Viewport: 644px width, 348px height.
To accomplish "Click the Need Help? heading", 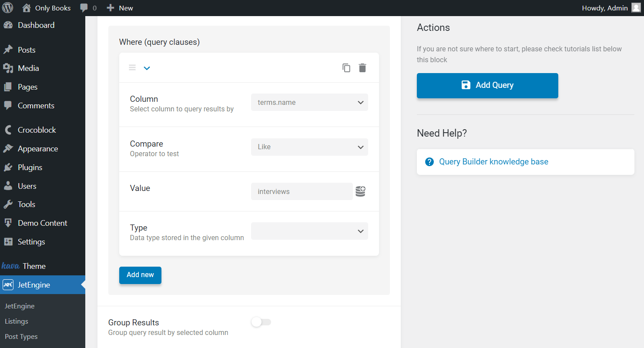I will tap(442, 133).
